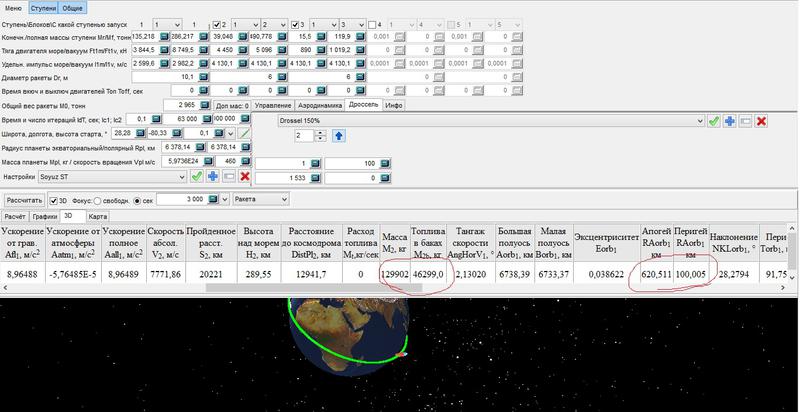Switch to the Общие tab
The height and width of the screenshot is (412, 800).
pyautogui.click(x=72, y=8)
